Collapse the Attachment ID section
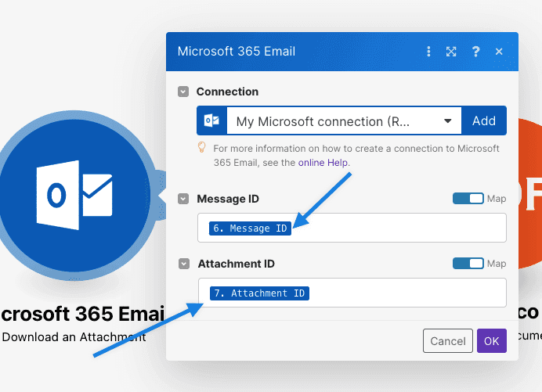The image size is (542, 392). pyautogui.click(x=184, y=264)
